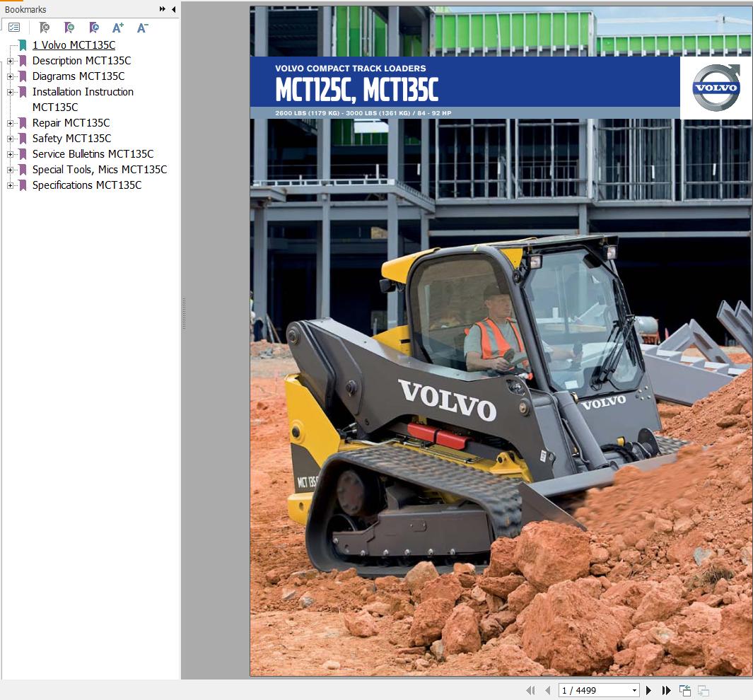Click the delete bookmark icon

point(44,28)
